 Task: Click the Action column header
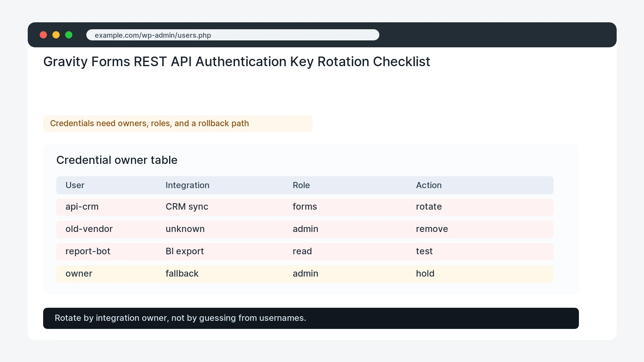pos(429,185)
